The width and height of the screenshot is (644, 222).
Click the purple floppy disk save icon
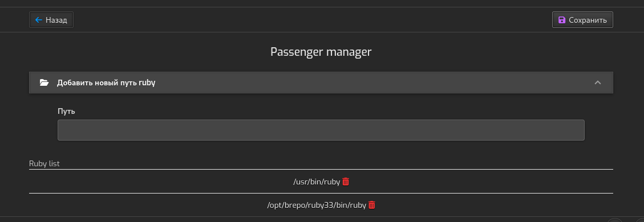click(561, 20)
